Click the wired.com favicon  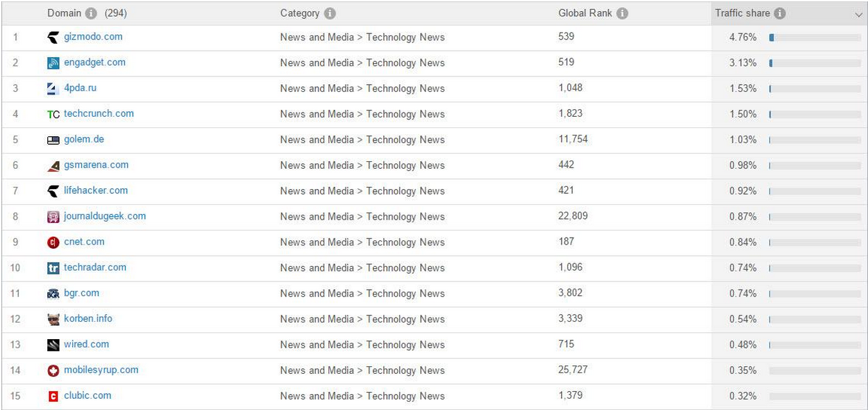53,345
